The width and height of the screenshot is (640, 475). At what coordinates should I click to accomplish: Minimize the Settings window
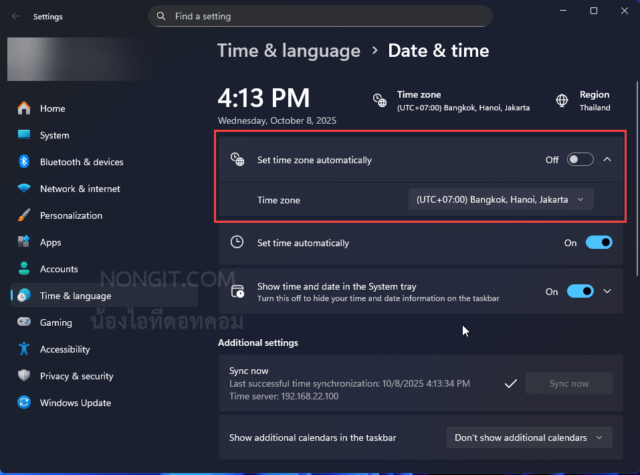tap(563, 11)
